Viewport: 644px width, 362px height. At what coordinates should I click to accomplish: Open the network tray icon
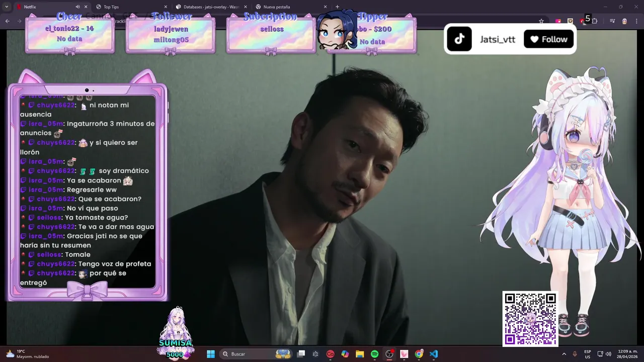coord(600,354)
